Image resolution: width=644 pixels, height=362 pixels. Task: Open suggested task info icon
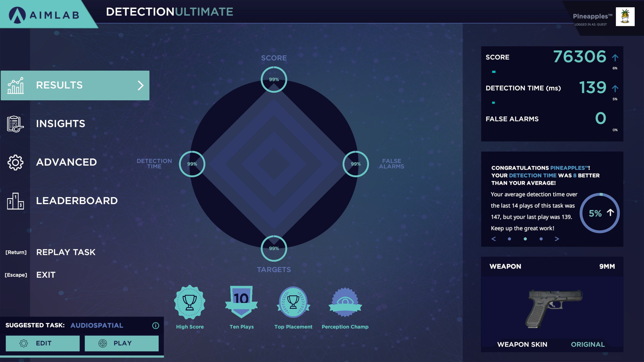[155, 326]
